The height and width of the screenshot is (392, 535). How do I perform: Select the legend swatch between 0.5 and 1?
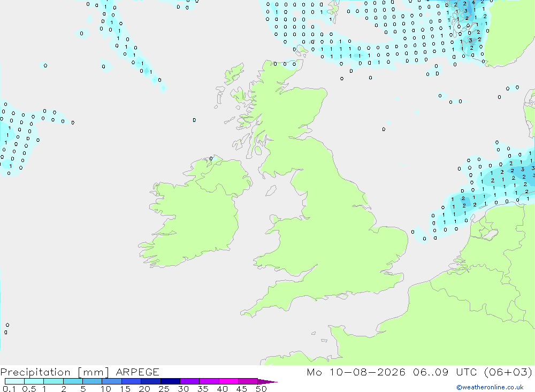coord(34,381)
